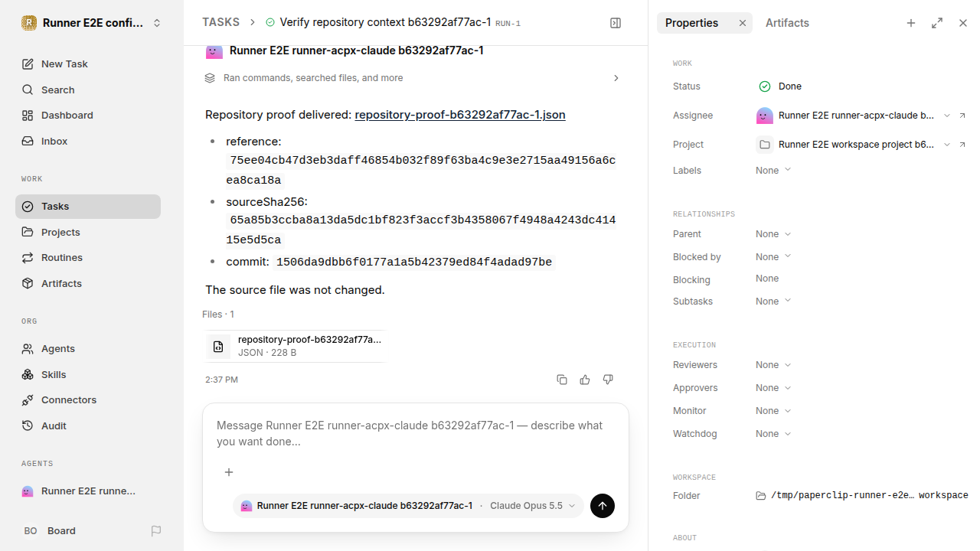The height and width of the screenshot is (551, 980).
Task: Switch to the Artifacts tab
Action: pos(787,23)
